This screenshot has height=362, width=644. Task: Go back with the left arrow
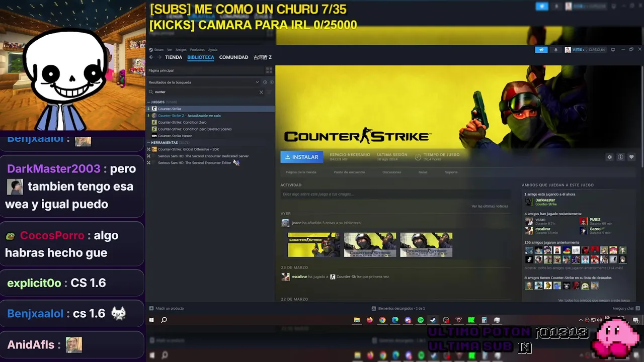click(x=151, y=57)
